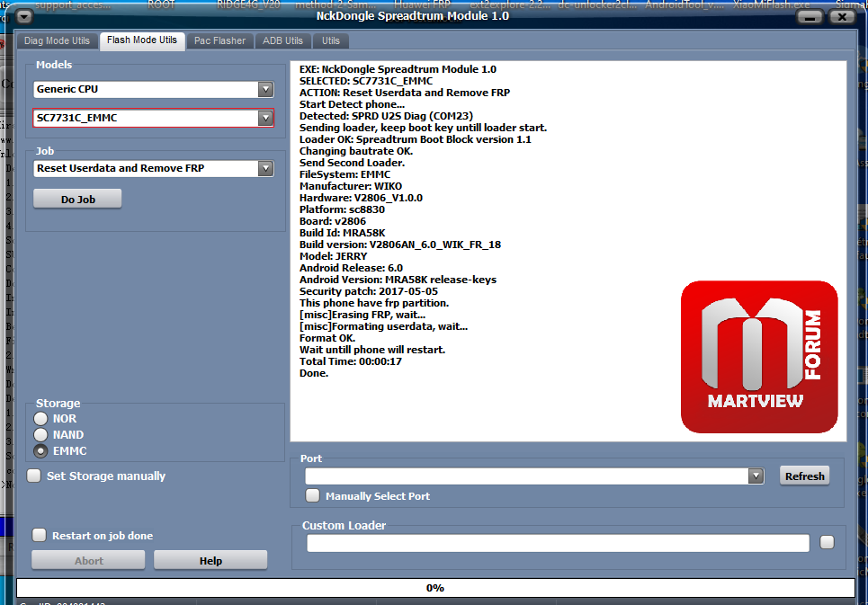Click the Custom Loader path field
This screenshot has height=605, width=868.
pyautogui.click(x=558, y=543)
